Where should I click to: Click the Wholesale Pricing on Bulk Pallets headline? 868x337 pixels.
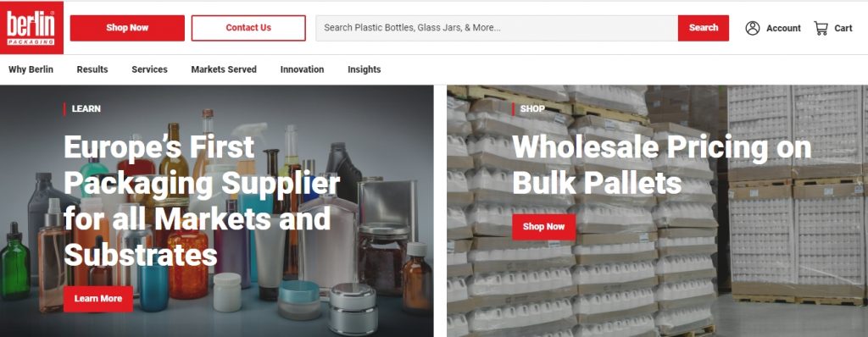661,165
